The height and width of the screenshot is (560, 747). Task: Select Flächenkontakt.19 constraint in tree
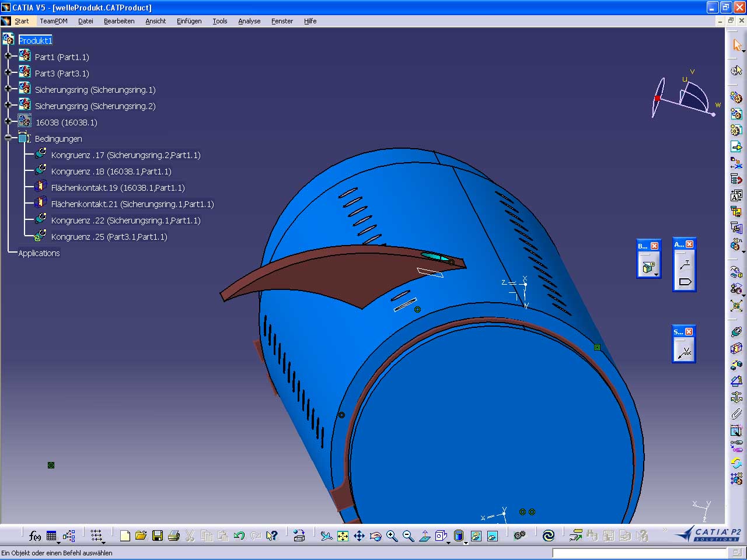pos(118,188)
